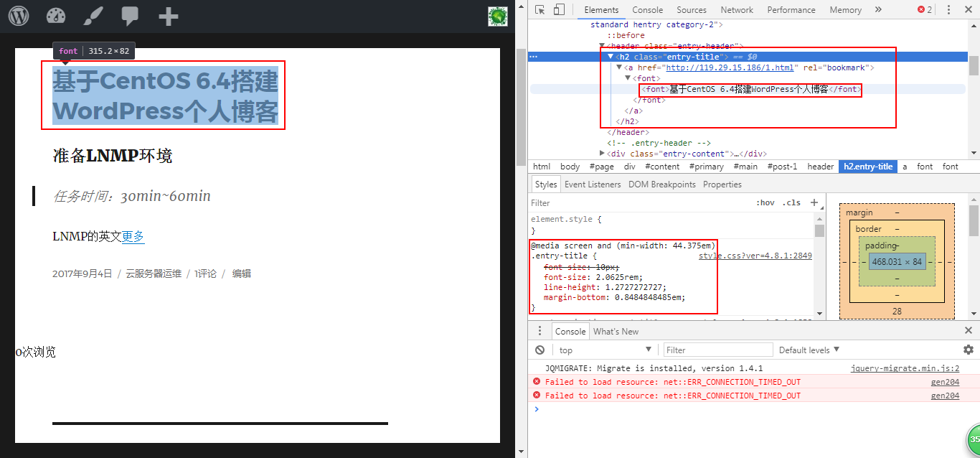Image resolution: width=980 pixels, height=458 pixels.
Task: Open the console drawer three-dot menu
Action: [540, 331]
